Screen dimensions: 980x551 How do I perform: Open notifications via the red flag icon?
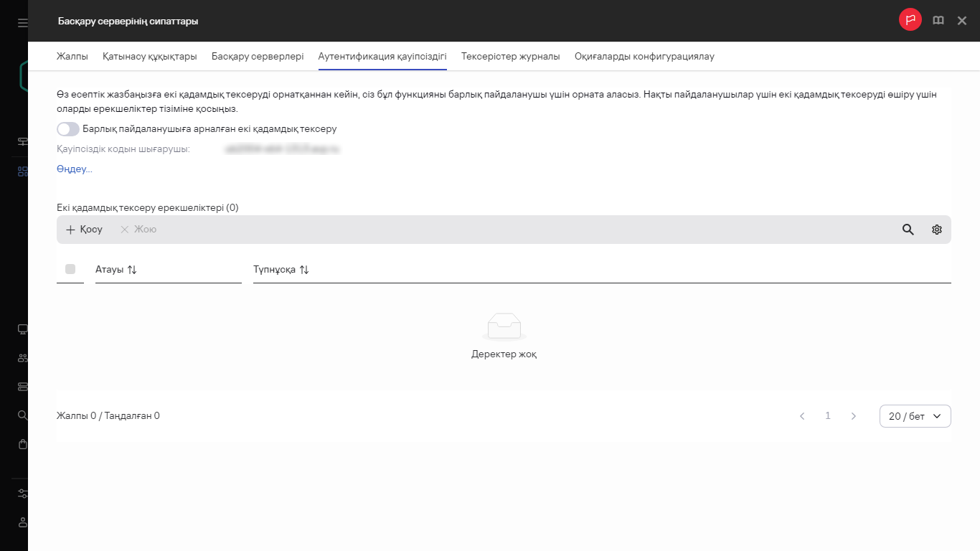tap(910, 20)
